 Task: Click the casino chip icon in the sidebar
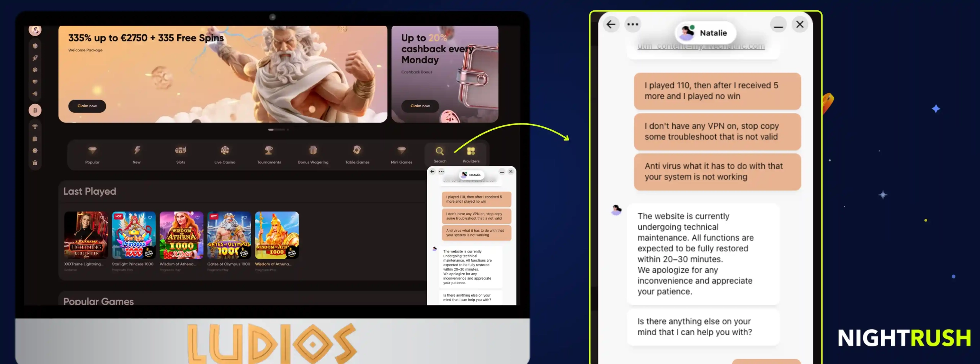click(35, 70)
